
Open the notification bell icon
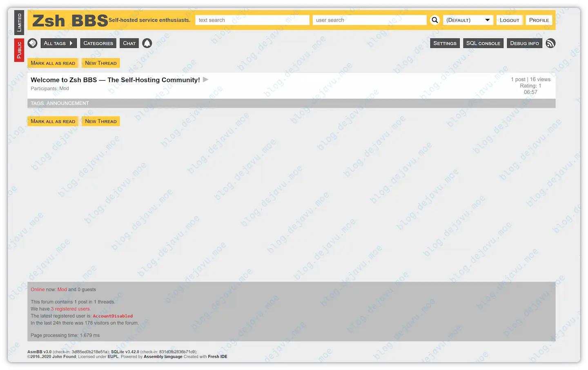pos(147,43)
